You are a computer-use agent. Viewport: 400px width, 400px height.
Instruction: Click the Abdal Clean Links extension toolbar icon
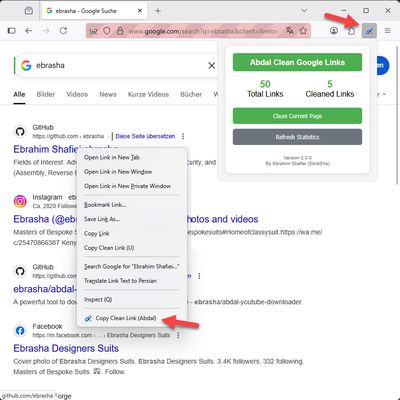click(369, 31)
